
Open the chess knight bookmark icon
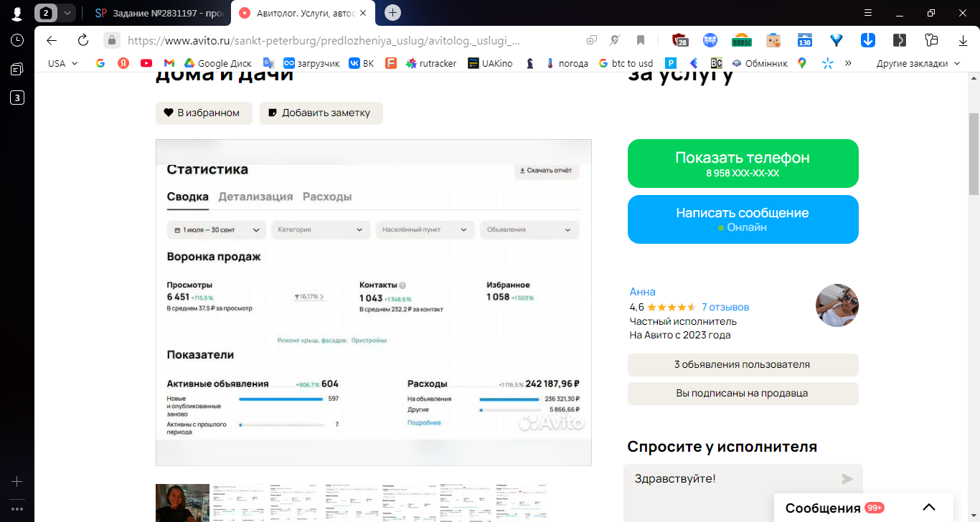click(x=530, y=63)
